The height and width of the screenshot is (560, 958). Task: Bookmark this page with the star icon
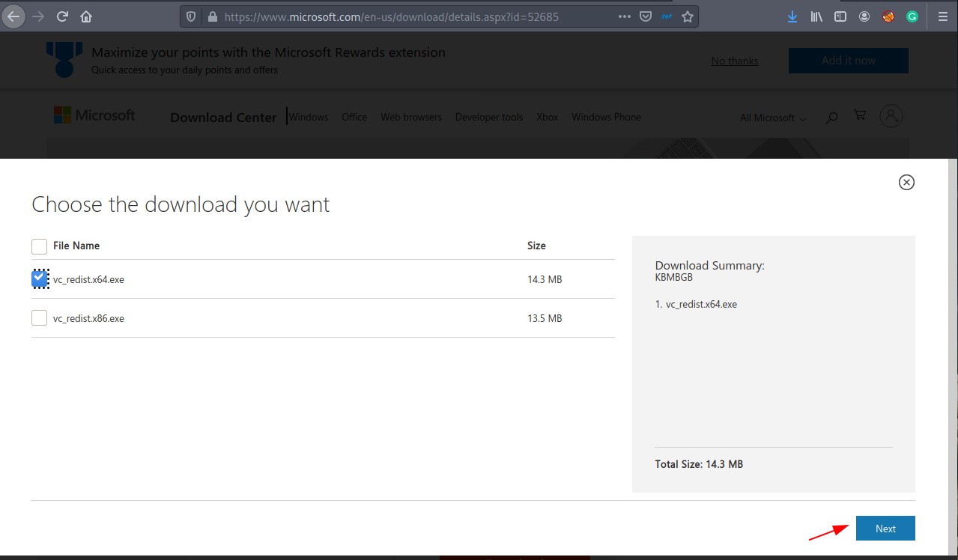point(687,16)
